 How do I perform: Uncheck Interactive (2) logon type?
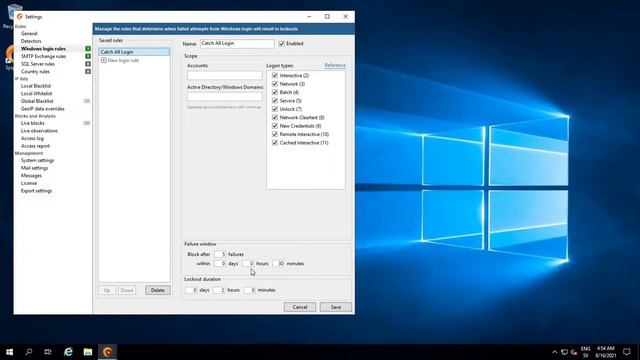coord(275,76)
